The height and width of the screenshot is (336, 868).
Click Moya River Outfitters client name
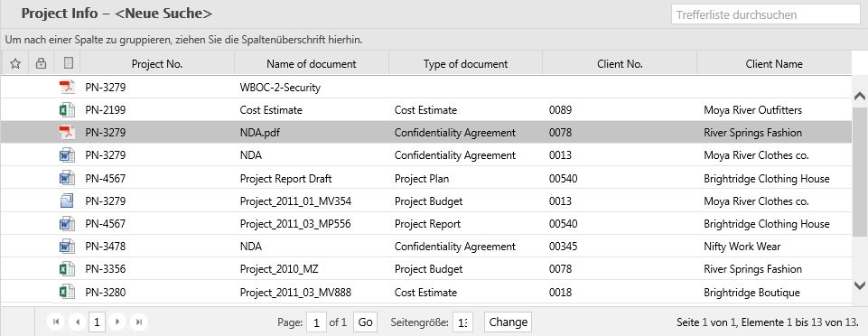(x=752, y=110)
